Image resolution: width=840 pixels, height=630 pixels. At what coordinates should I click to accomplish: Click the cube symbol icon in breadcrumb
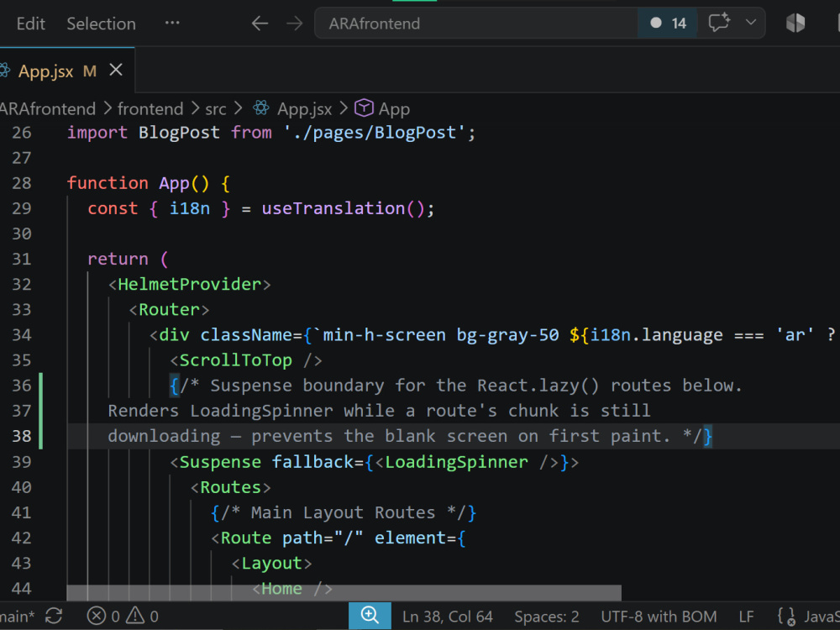click(364, 108)
